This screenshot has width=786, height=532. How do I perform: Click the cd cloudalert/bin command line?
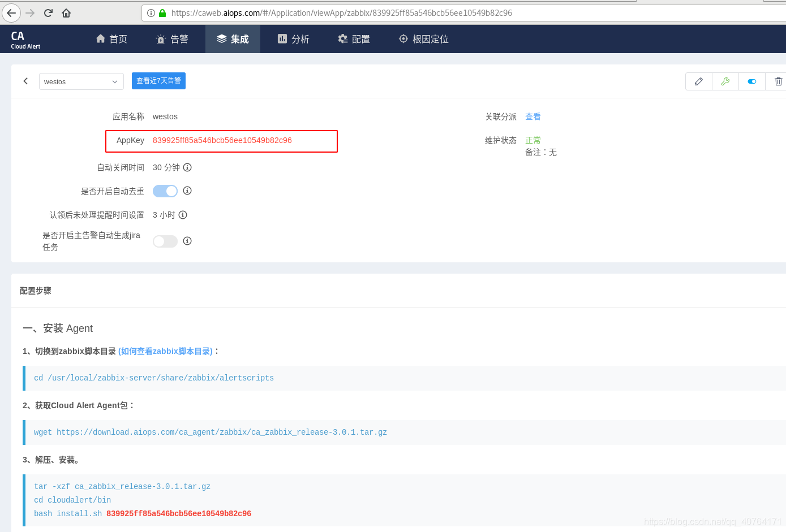pyautogui.click(x=72, y=500)
